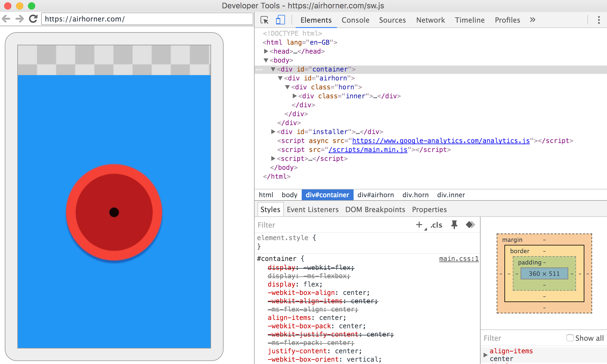Open the Event Listeners tab
The width and height of the screenshot is (607, 364).
(x=312, y=209)
